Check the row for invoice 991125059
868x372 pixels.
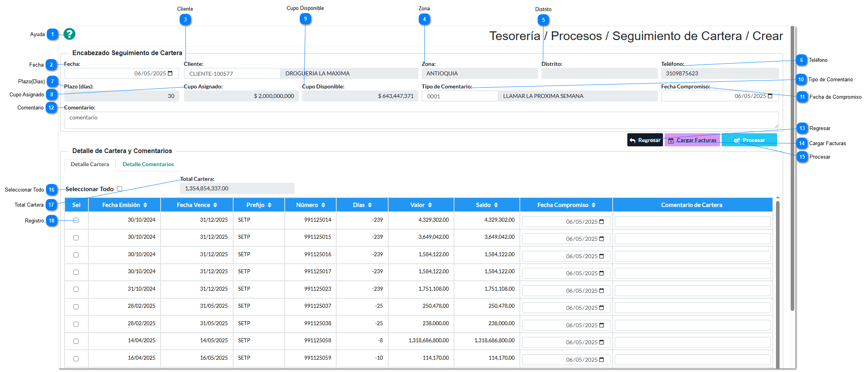pos(76,359)
